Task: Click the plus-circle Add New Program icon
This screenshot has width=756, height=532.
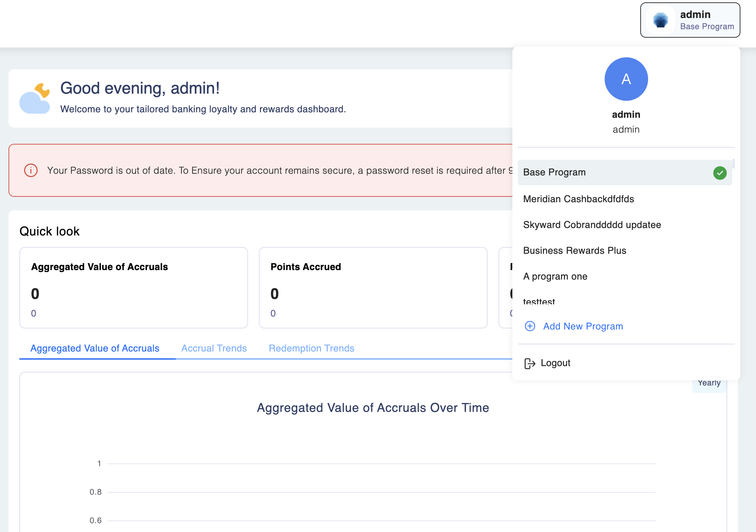Action: 530,326
